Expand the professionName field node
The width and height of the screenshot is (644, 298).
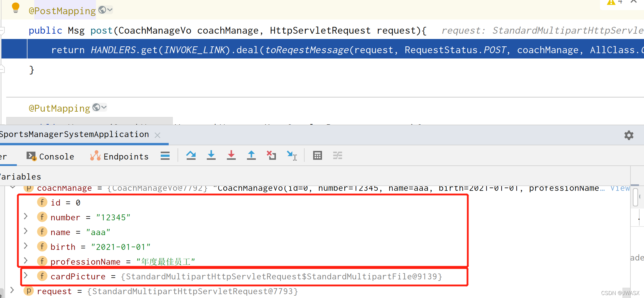coord(26,260)
